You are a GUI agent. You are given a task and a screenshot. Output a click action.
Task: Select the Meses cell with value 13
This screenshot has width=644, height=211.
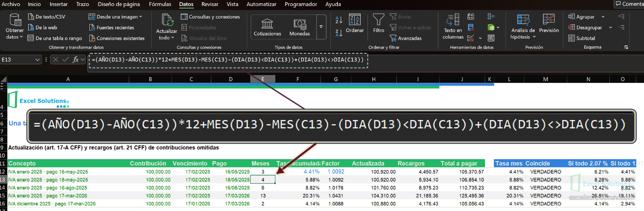click(x=263, y=196)
